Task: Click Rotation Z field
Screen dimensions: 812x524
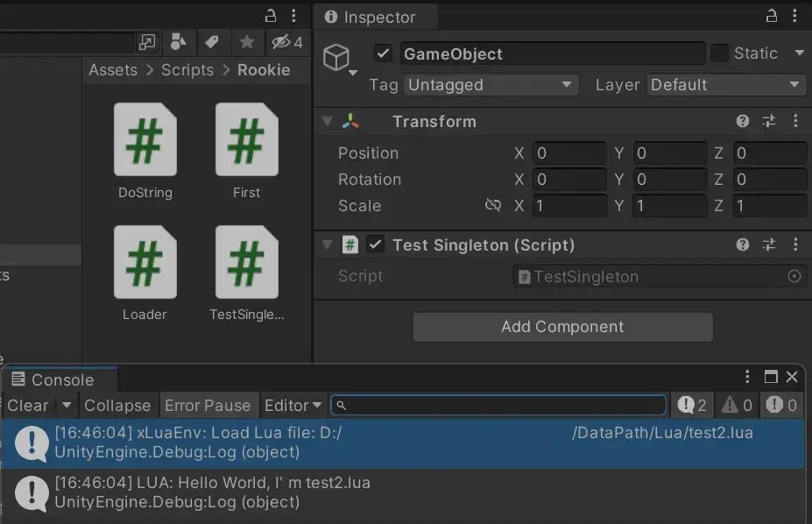Action: click(770, 180)
